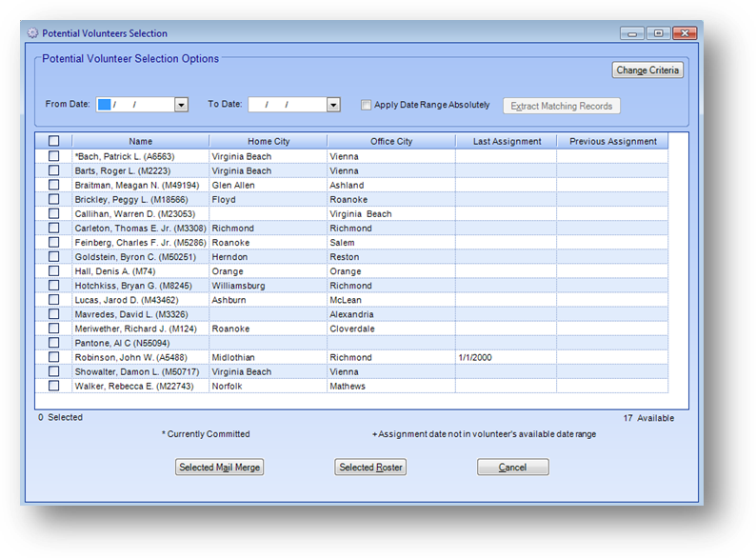Open the From Date dropdown calendar

[181, 105]
